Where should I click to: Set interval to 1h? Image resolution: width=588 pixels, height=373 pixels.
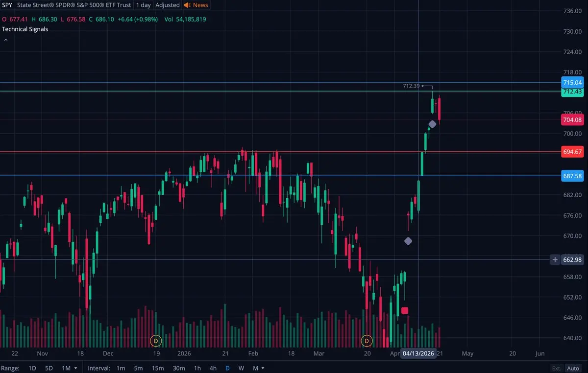pos(197,368)
